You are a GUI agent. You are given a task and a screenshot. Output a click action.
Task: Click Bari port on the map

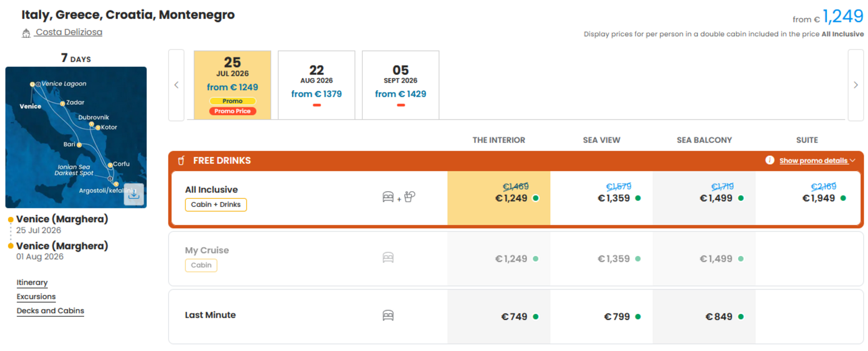coord(79,144)
